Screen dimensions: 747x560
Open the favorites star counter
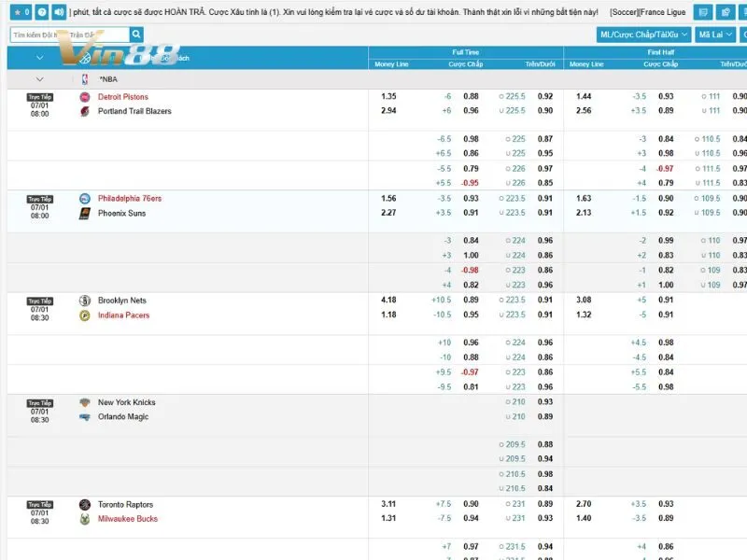pyautogui.click(x=21, y=12)
